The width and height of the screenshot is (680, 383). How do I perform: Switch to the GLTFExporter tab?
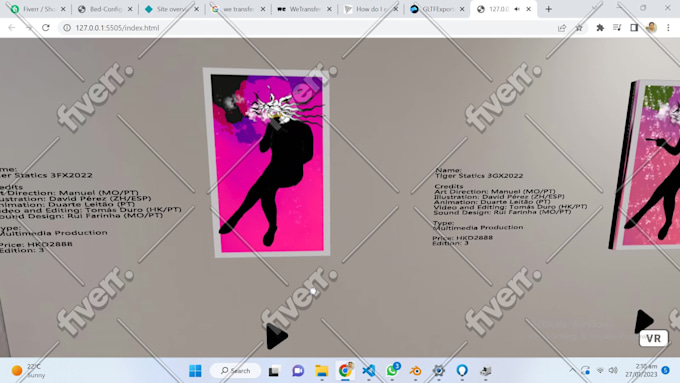pos(437,9)
